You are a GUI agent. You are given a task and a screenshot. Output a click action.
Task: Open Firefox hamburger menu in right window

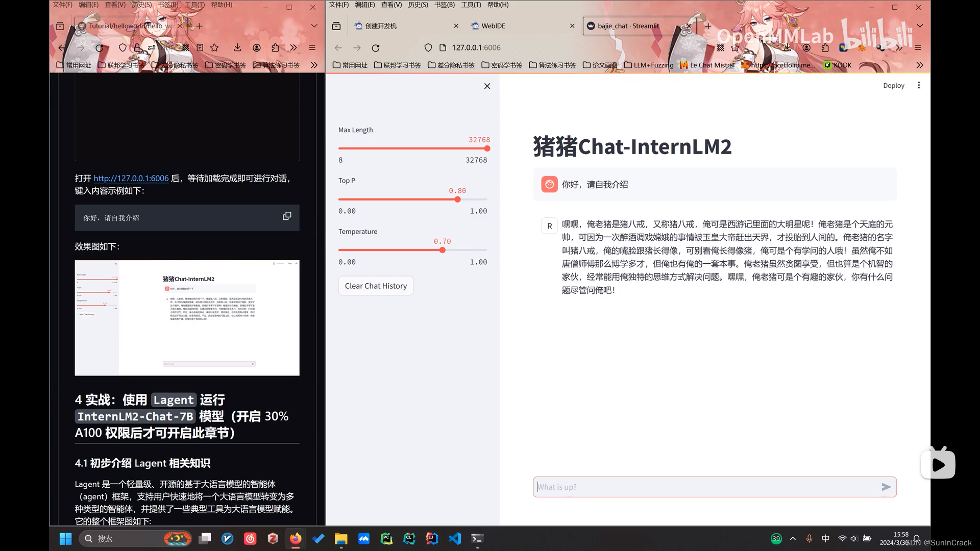(x=918, y=48)
